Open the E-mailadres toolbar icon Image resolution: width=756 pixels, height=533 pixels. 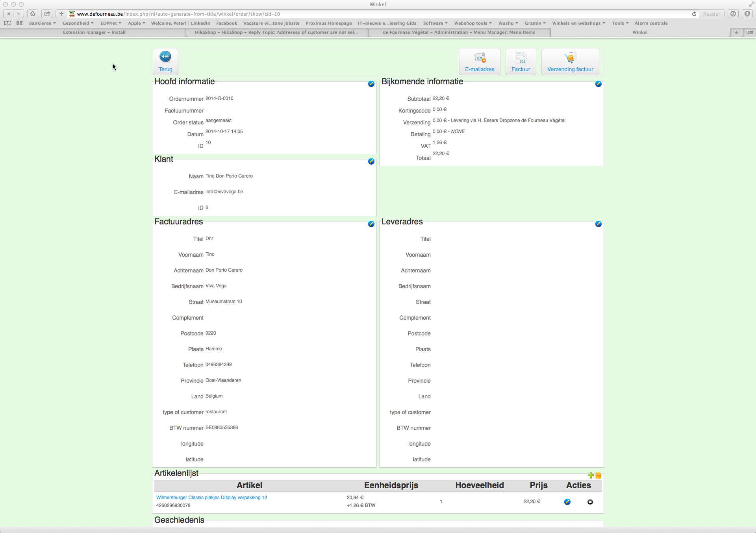point(480,58)
